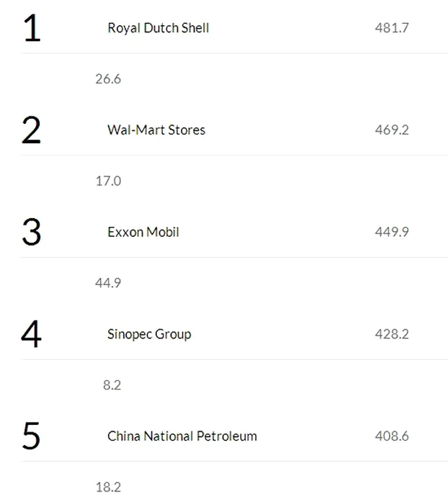
Task: Click the 408.6 revenue value
Action: pos(392,436)
